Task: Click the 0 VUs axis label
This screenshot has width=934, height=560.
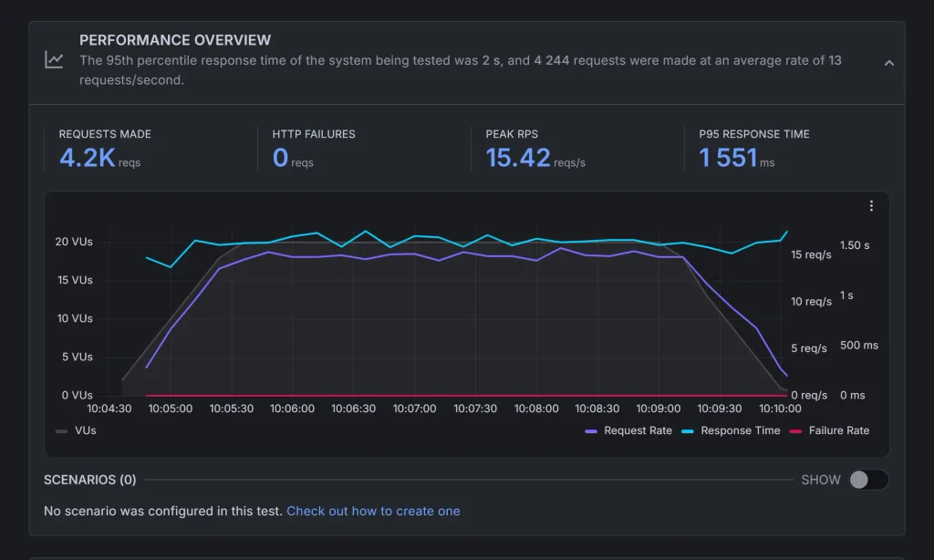Action: (x=77, y=395)
